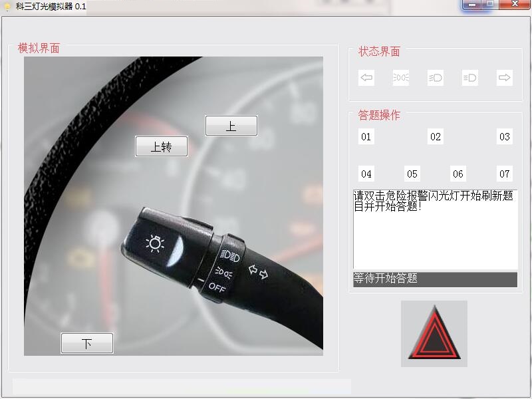
Task: Click the turn arrows symbol on stalk
Action: pos(258,272)
